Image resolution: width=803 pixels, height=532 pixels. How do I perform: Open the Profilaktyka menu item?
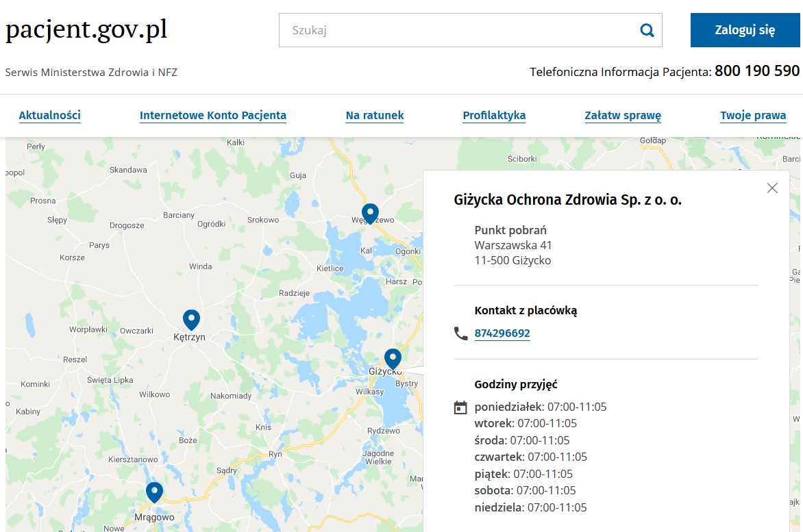[x=494, y=115]
